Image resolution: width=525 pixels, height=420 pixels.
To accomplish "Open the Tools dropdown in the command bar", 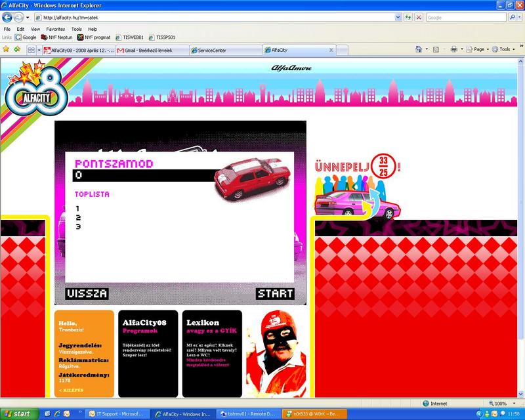I will [x=503, y=50].
